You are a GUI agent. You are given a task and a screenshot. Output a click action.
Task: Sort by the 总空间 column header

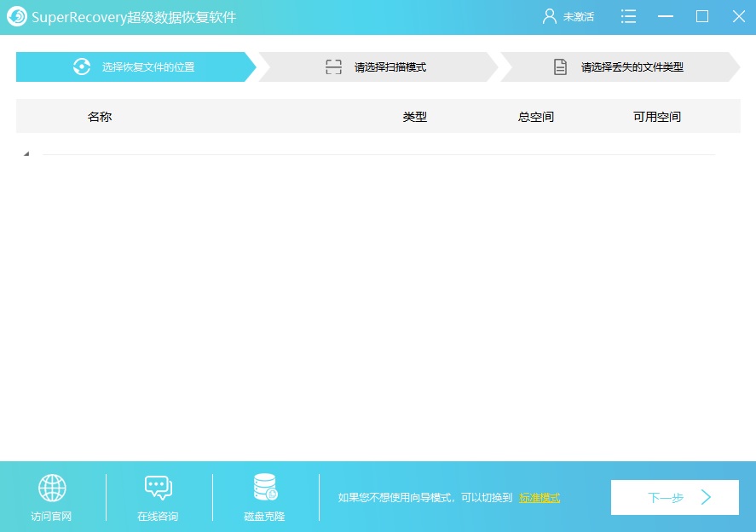[x=535, y=117]
